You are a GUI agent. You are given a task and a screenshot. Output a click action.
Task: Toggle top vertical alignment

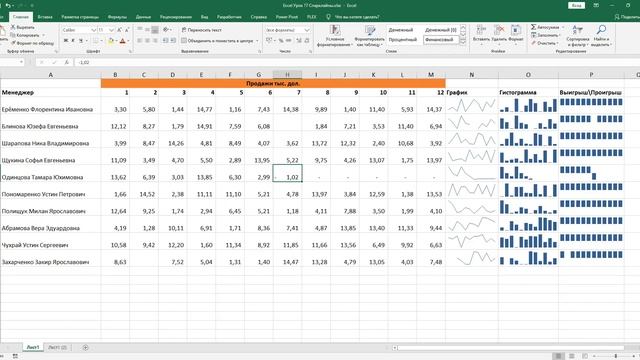tap(140, 30)
